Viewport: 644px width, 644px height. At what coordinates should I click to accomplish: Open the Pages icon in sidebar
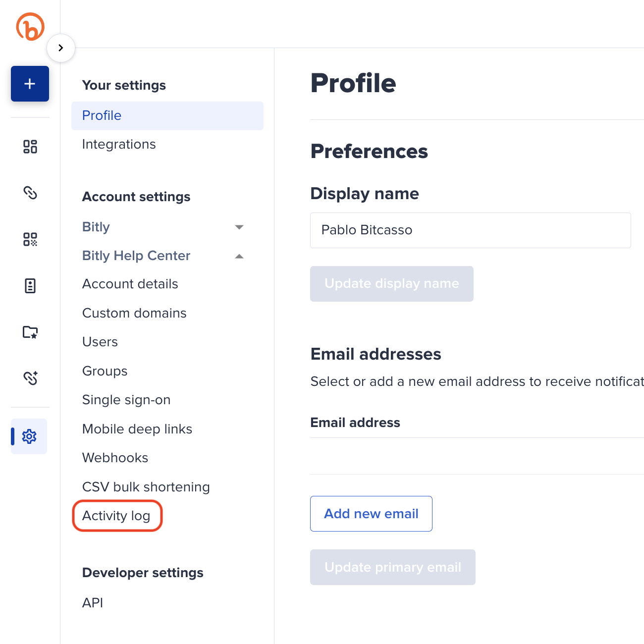pos(30,286)
